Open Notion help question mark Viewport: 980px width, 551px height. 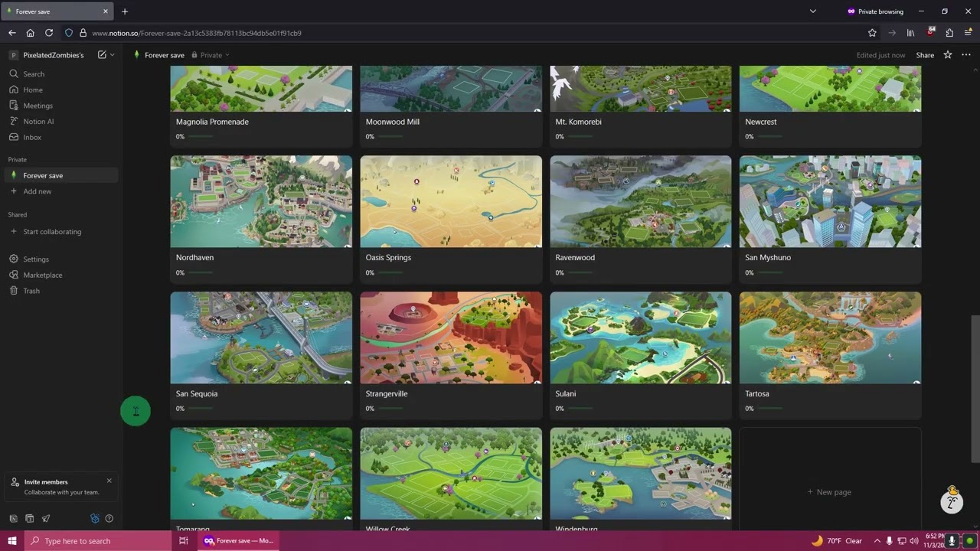[x=109, y=518]
